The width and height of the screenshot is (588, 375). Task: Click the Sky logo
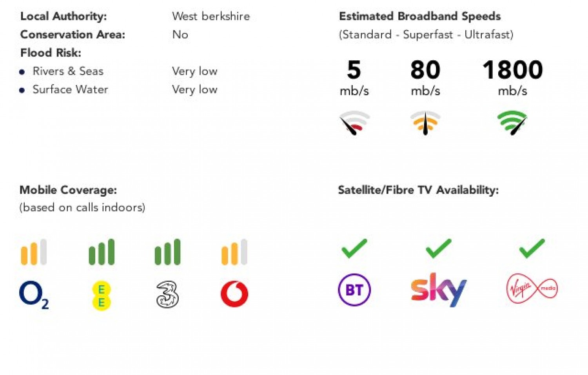pos(439,290)
